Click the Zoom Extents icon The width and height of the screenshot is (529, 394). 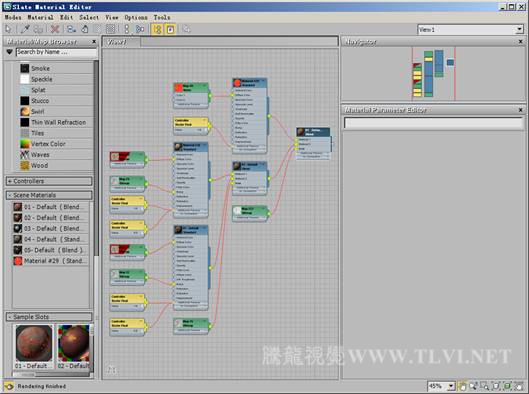click(x=496, y=386)
